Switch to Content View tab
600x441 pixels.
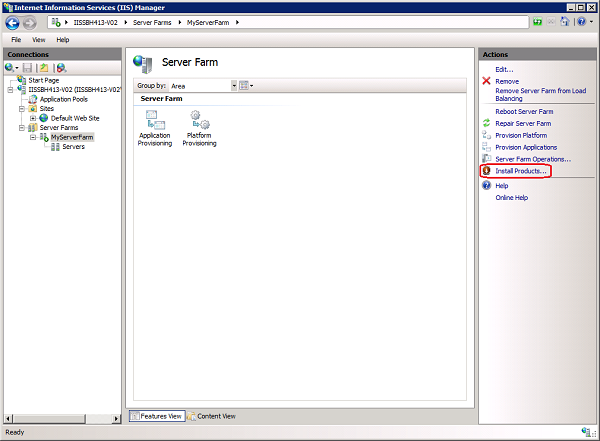click(211, 416)
